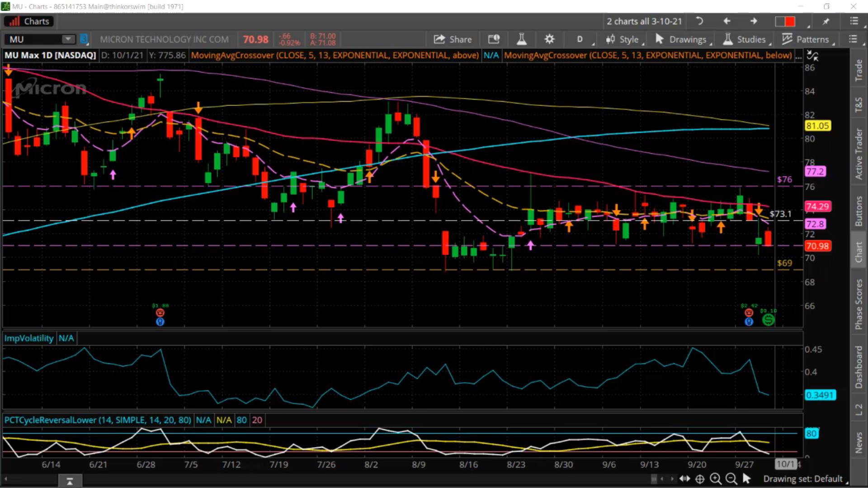Viewport: 868px width, 488px height.
Task: Open chart toolbar list menu icon
Action: tap(853, 39)
